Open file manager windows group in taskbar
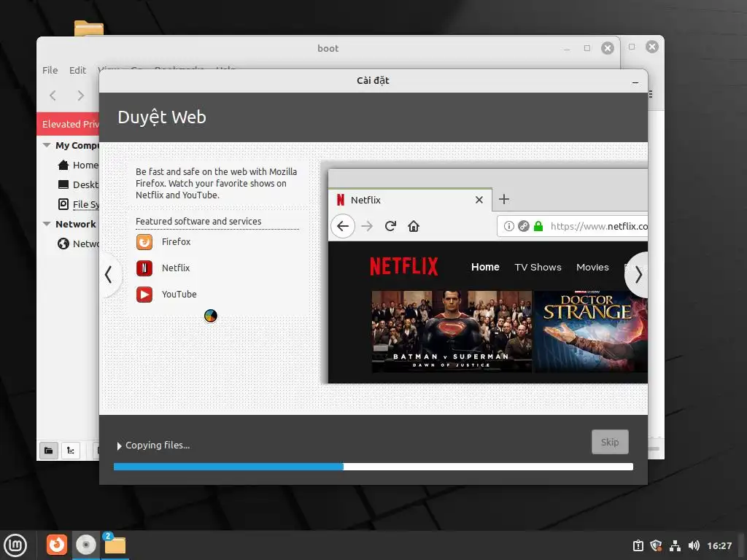 click(115, 545)
